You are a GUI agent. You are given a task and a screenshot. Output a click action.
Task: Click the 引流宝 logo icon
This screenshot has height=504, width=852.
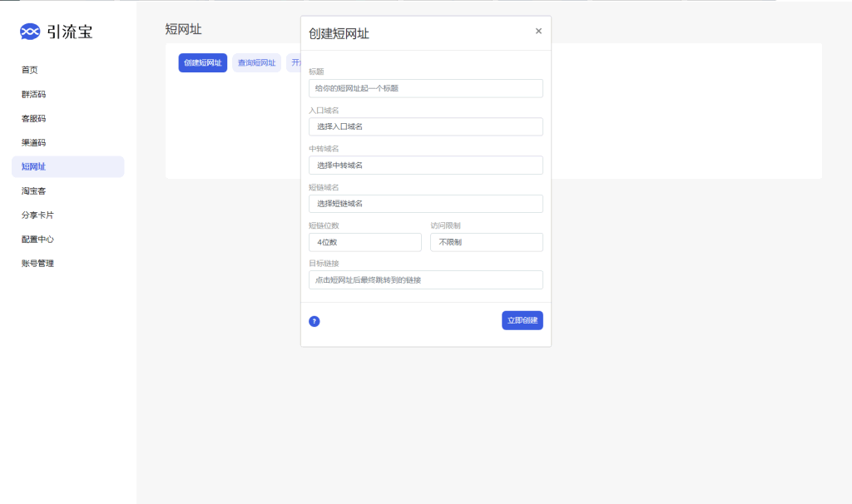pyautogui.click(x=30, y=32)
